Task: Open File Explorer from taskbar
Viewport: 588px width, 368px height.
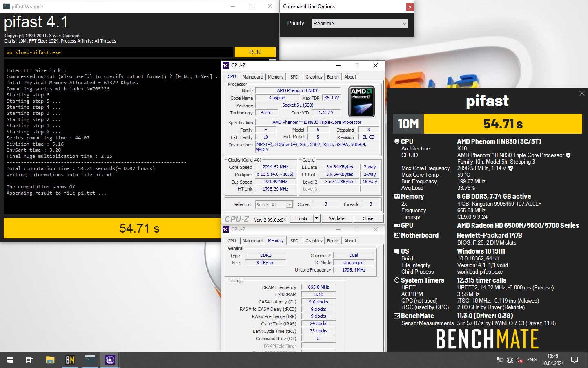Action: [50, 360]
